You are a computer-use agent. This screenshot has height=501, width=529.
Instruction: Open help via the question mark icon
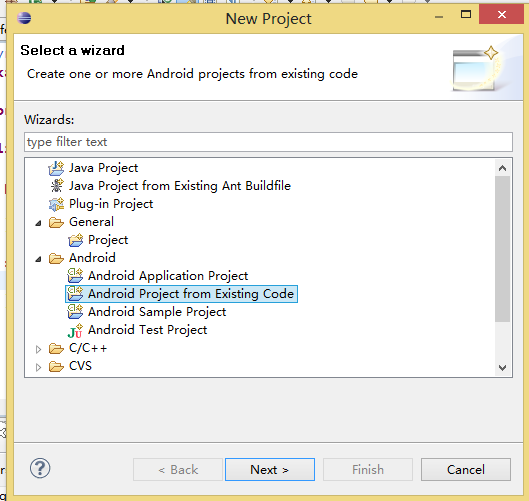(x=40, y=468)
